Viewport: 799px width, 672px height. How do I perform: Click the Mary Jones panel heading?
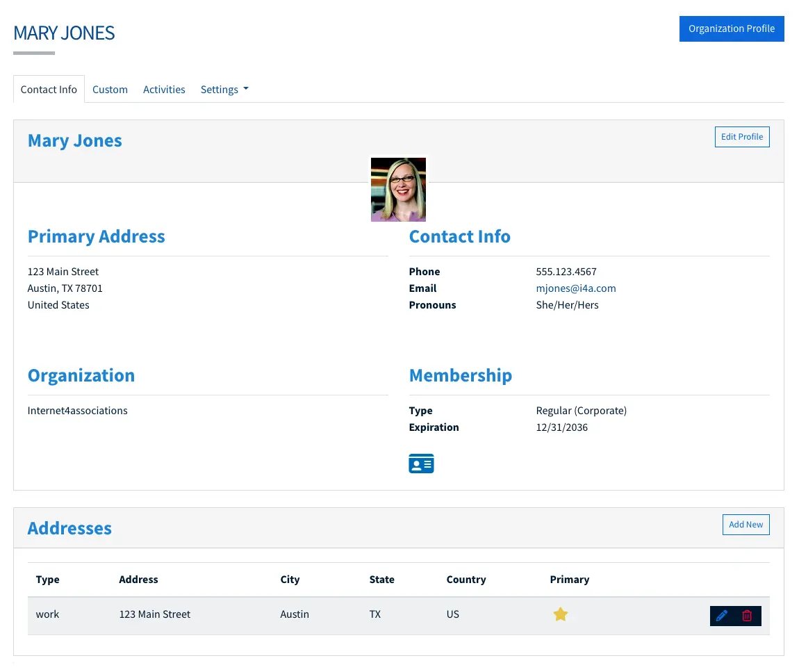click(x=74, y=140)
